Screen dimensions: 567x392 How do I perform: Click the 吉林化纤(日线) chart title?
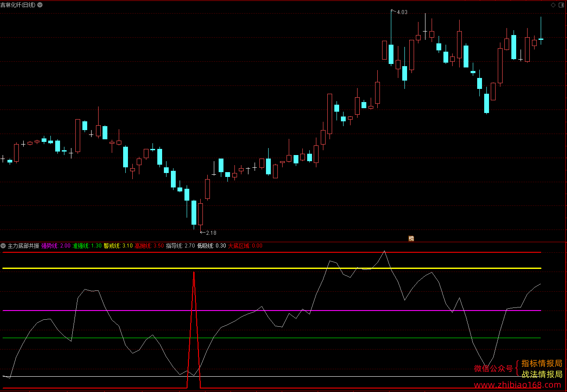pos(18,5)
